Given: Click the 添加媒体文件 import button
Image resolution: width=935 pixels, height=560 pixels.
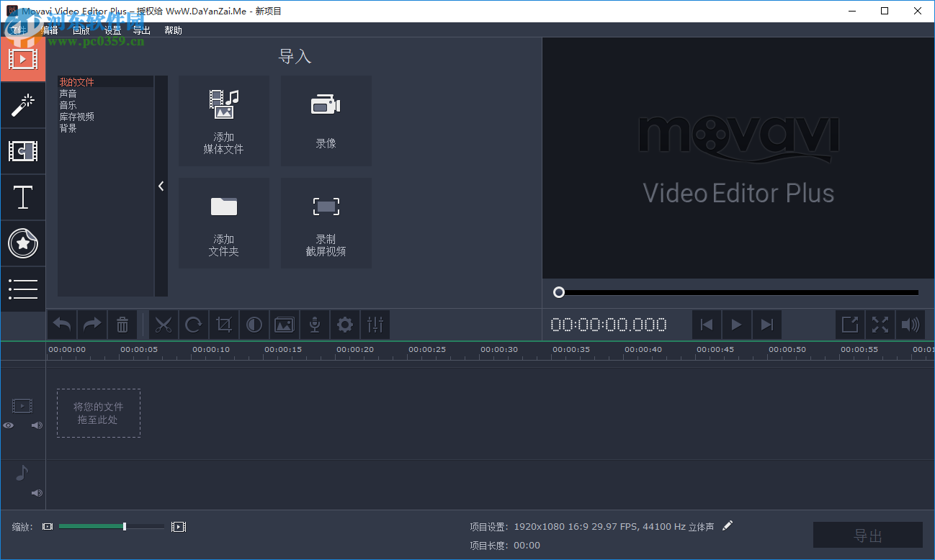Looking at the screenshot, I should coord(223,121).
